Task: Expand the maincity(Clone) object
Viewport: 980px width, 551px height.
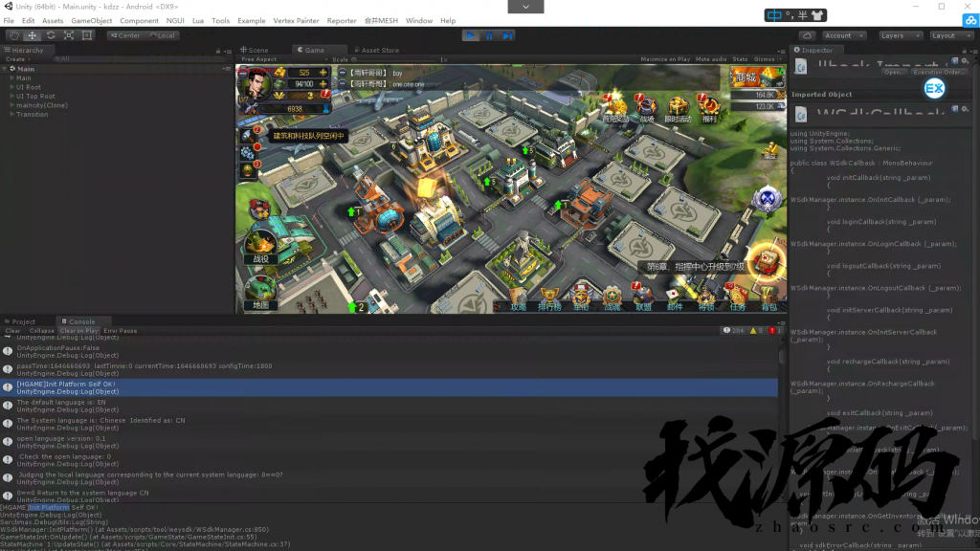Action: tap(11, 105)
